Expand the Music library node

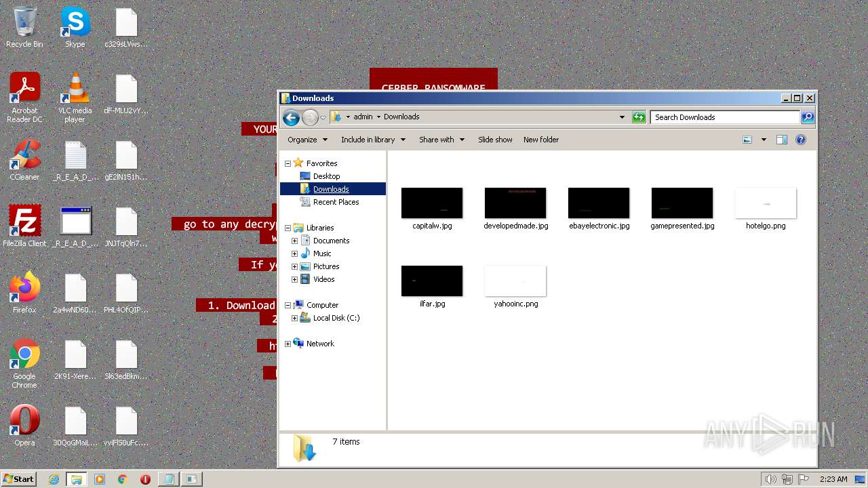click(x=294, y=253)
